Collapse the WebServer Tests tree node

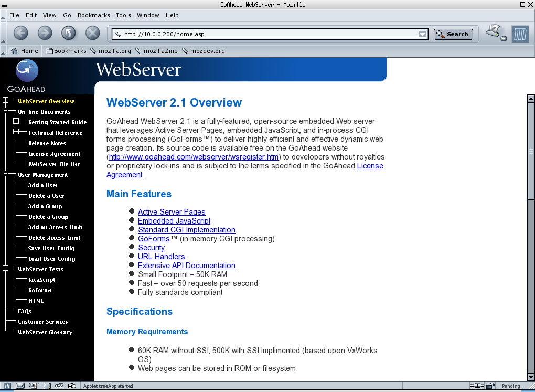5,268
